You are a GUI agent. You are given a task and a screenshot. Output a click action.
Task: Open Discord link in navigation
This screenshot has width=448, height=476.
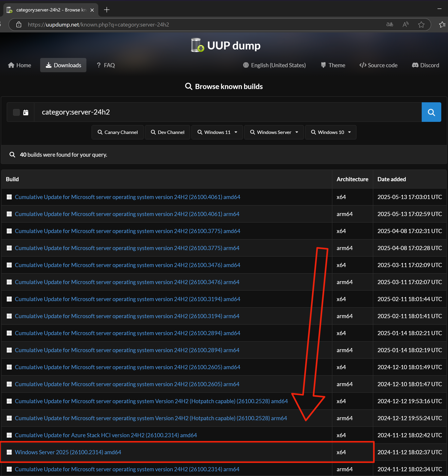(425, 65)
